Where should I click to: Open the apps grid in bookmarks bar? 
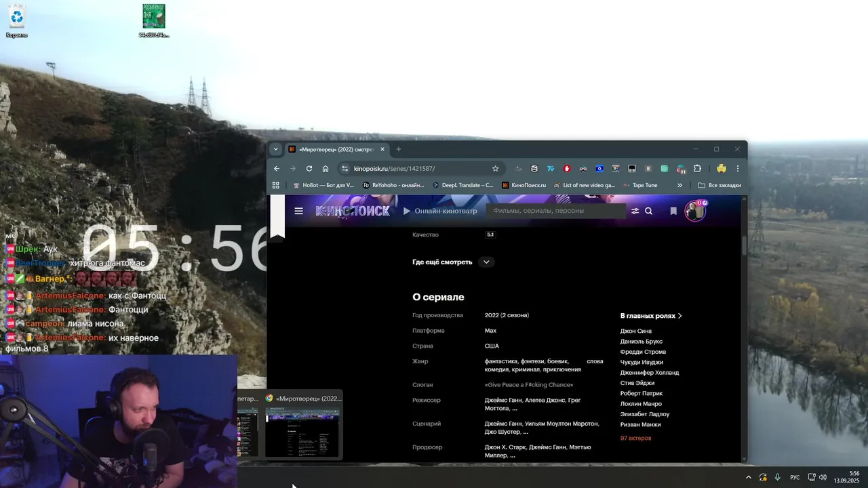click(275, 185)
